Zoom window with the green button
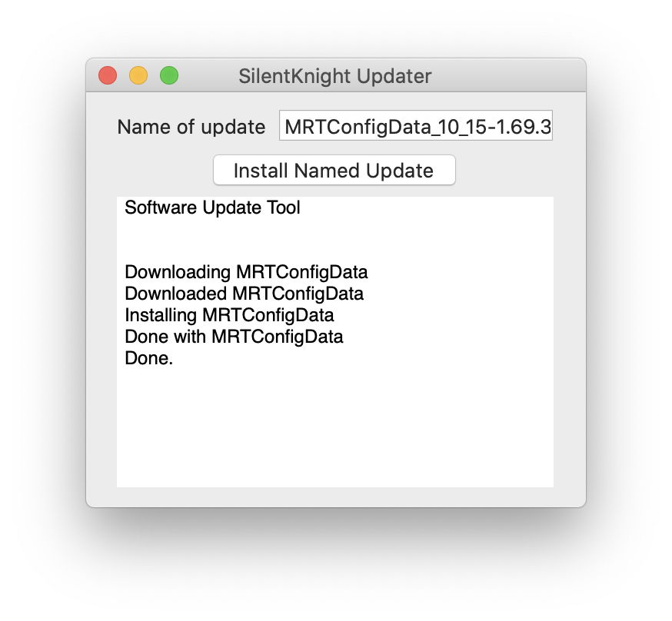 (169, 76)
